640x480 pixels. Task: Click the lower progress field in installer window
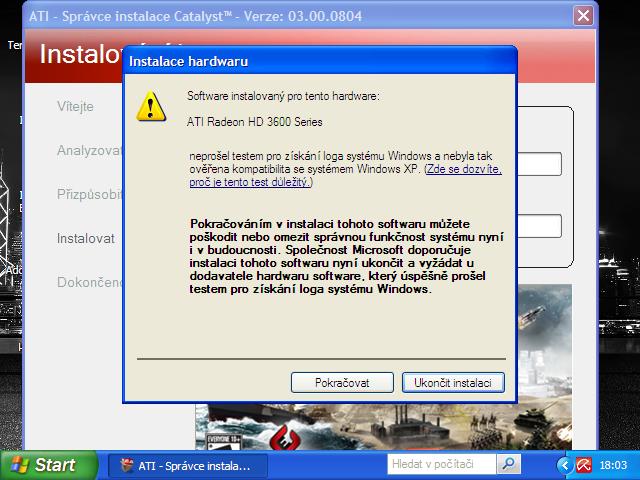(540, 226)
